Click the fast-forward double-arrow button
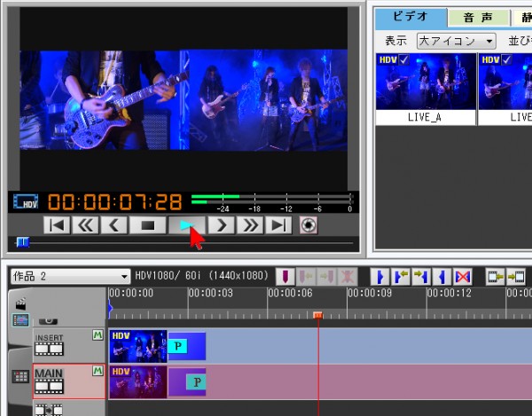Viewport: 532px width, 416px height. (x=251, y=225)
